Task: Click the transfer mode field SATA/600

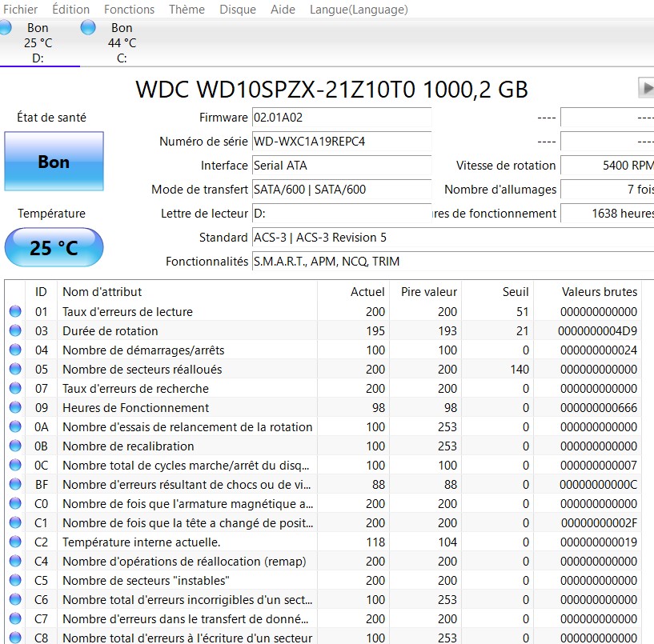Action: coord(342,190)
